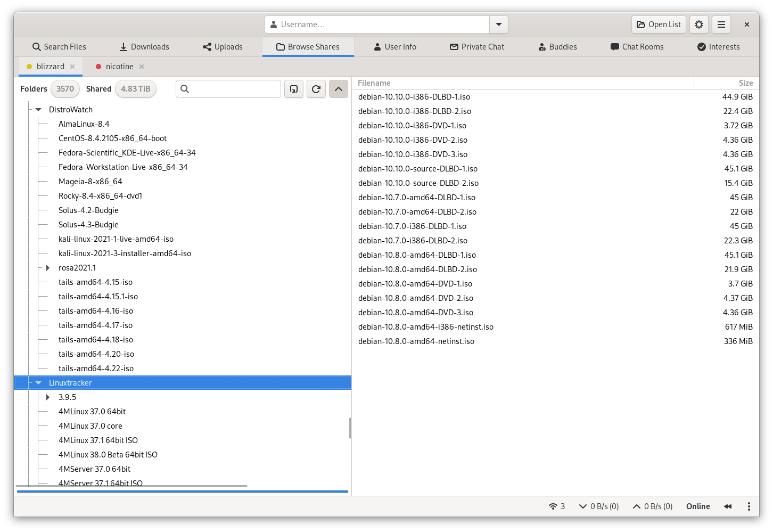Click the Shared size badge 4.83 TiB
The height and width of the screenshot is (532, 773).
[x=135, y=89]
